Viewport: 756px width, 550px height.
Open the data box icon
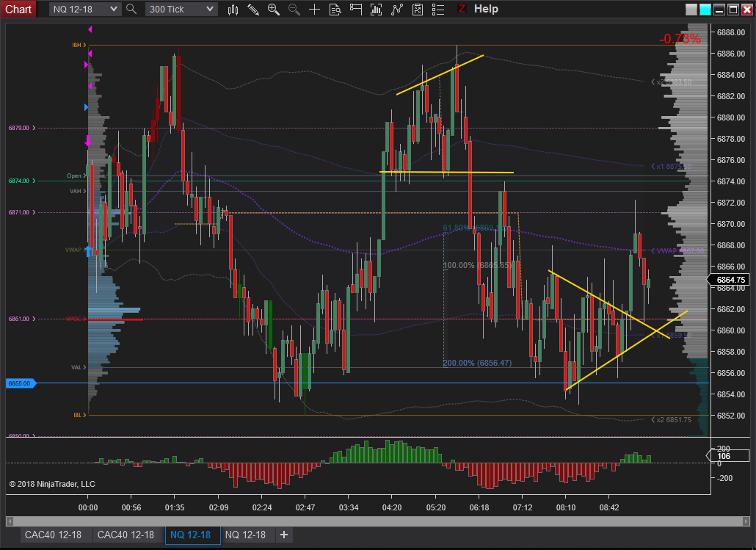[335, 9]
